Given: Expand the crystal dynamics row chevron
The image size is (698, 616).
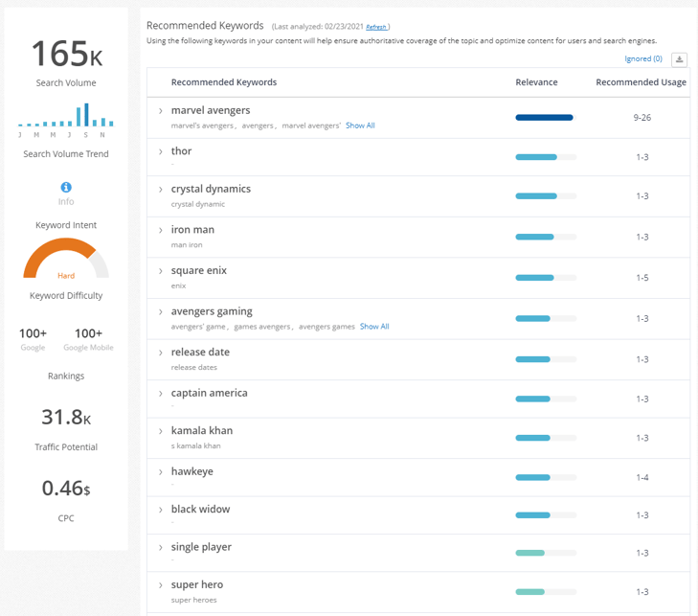Looking at the screenshot, I should pyautogui.click(x=161, y=190).
